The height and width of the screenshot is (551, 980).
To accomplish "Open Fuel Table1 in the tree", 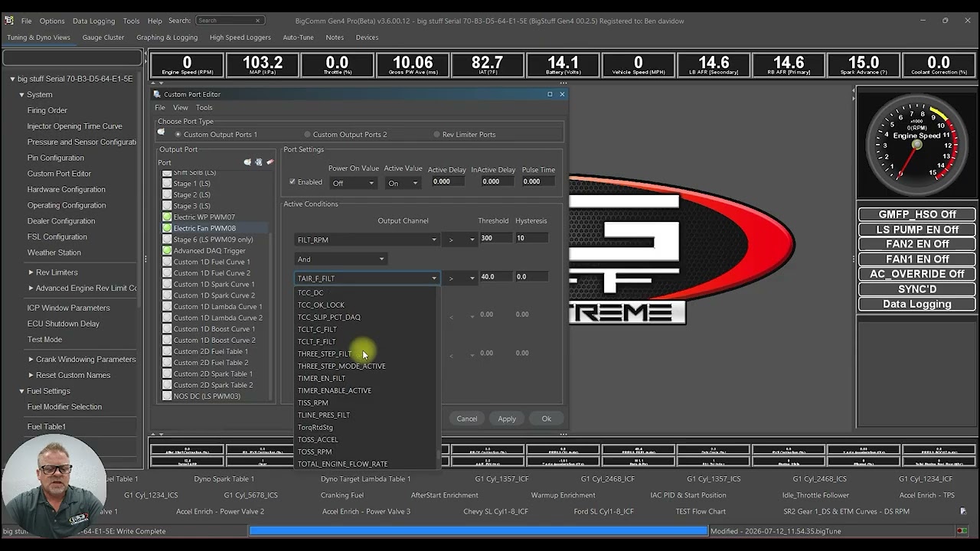I will click(x=47, y=426).
